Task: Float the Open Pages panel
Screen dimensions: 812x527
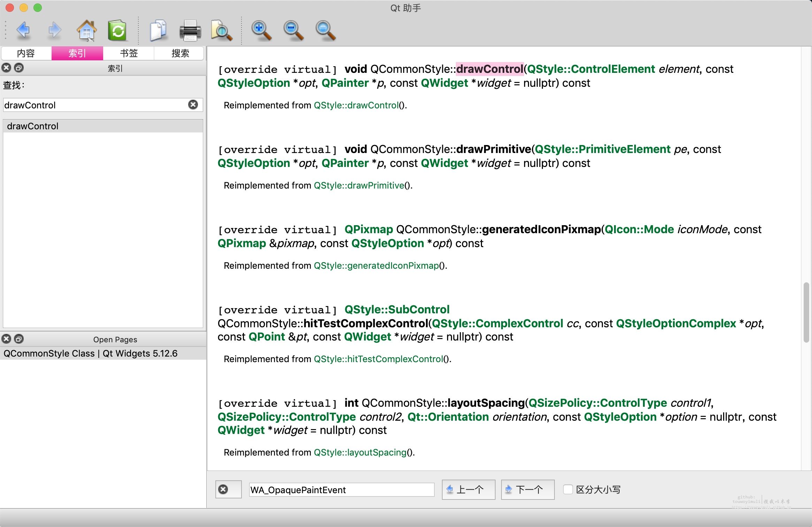Action: point(19,339)
